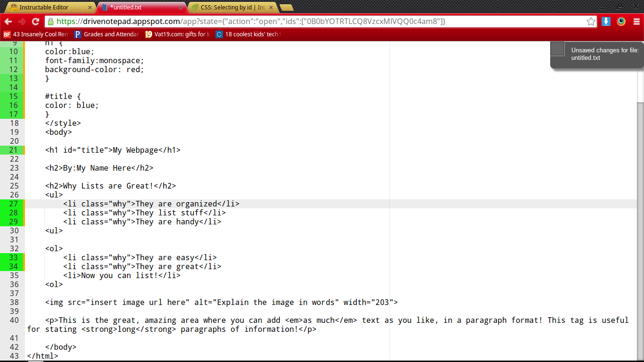Click the browser forward arrow
Viewport: 644px width, 362px height.
coord(22,22)
